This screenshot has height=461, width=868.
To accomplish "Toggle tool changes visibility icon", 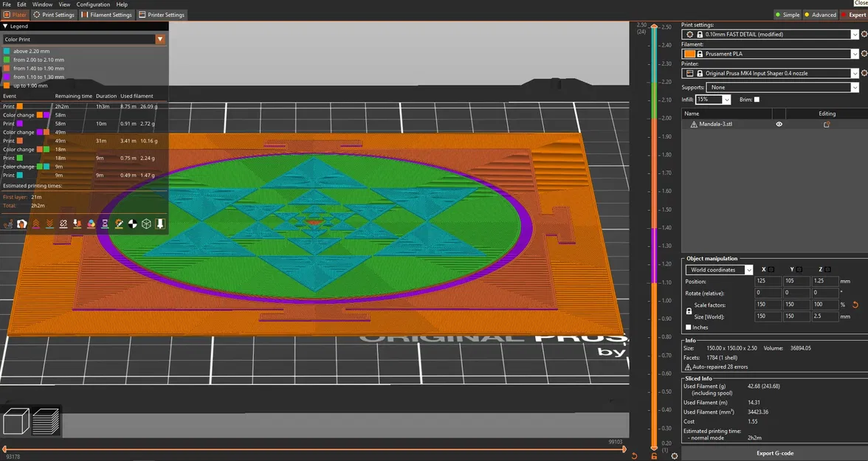I will [77, 223].
